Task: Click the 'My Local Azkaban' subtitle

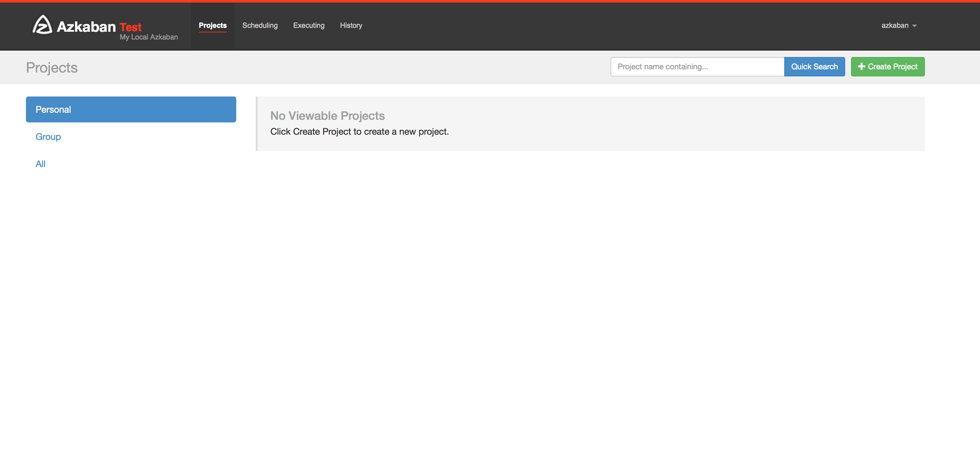Action: coord(149,37)
